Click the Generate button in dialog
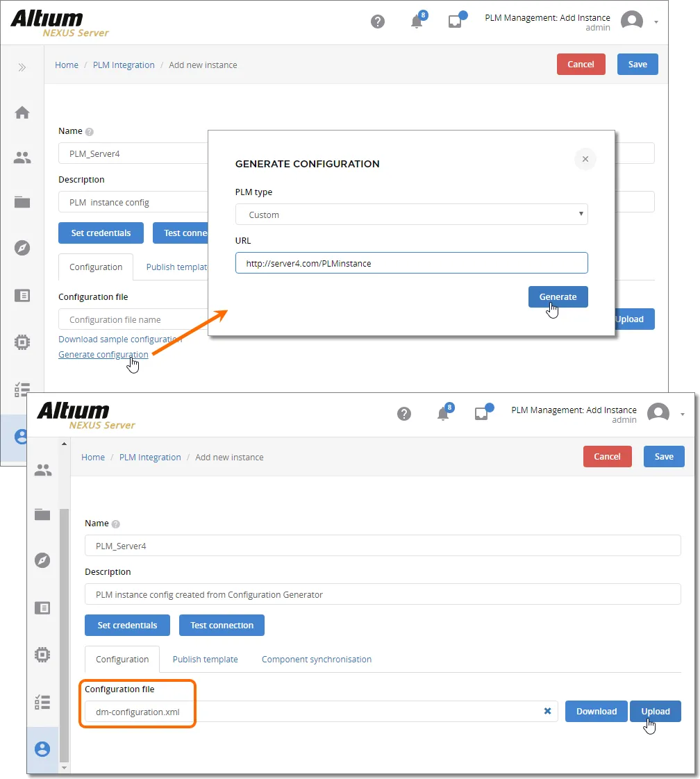The height and width of the screenshot is (779, 700). click(x=558, y=296)
